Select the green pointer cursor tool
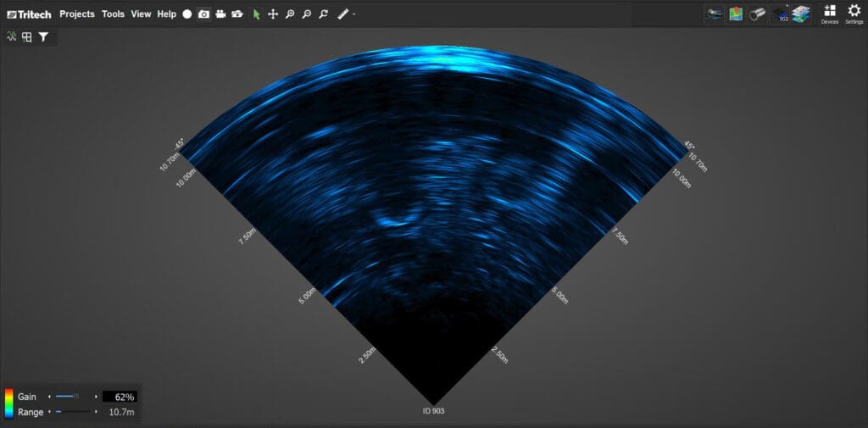 click(257, 14)
